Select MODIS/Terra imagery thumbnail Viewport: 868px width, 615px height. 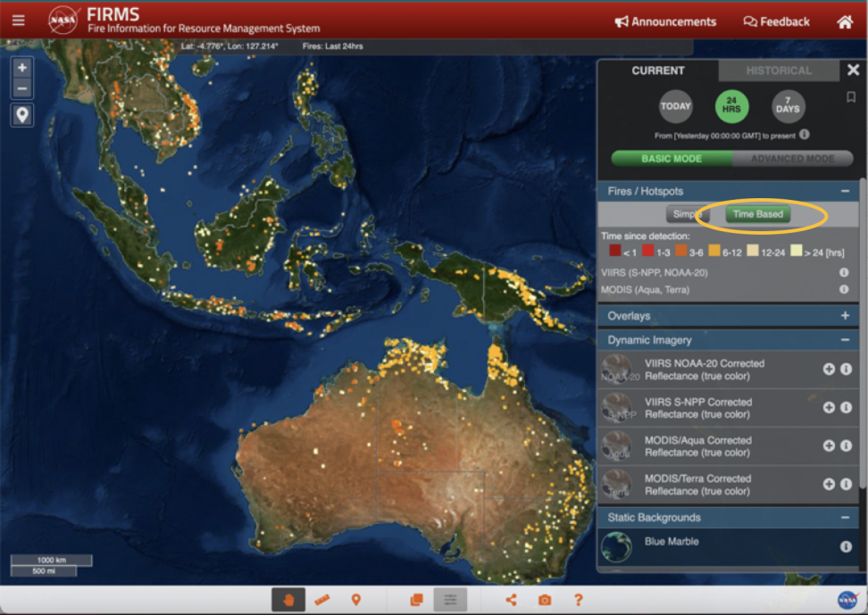pos(617,484)
